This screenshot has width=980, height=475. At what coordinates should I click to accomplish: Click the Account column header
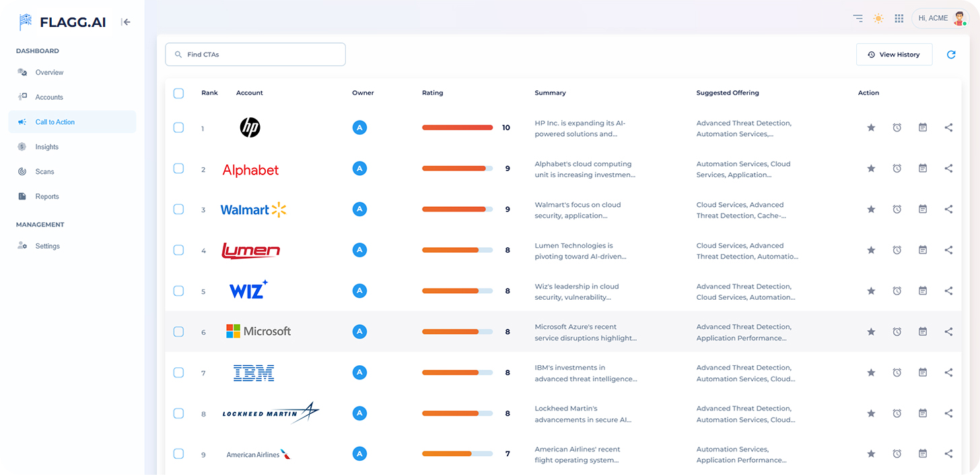click(250, 93)
